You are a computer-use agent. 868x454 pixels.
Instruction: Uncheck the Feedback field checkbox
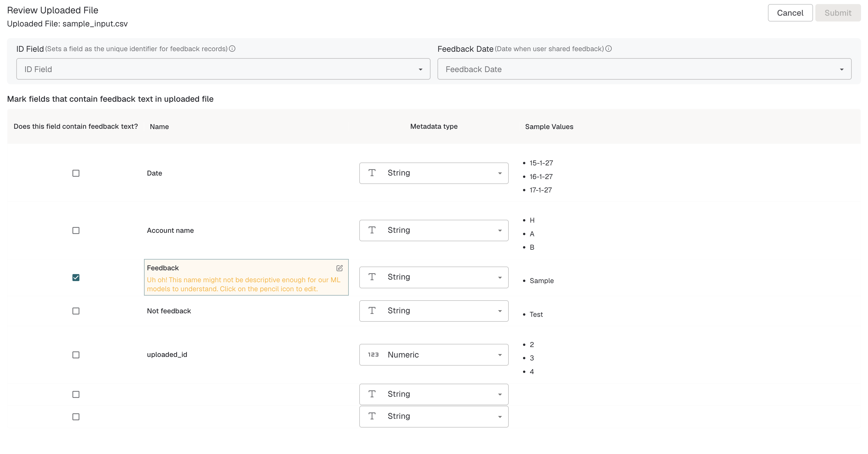[76, 278]
